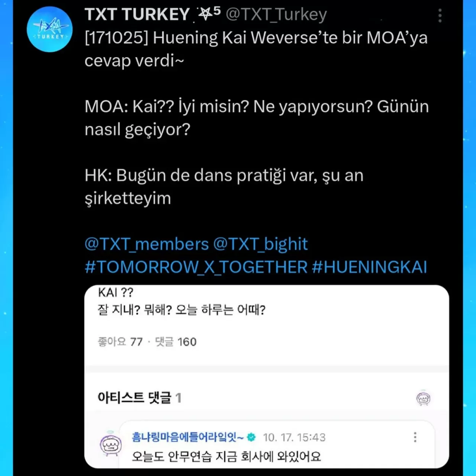This screenshot has height=476, width=476.
Task: Open the #TOMORROW_X_TOGETHER hashtag
Action: [x=196, y=267]
